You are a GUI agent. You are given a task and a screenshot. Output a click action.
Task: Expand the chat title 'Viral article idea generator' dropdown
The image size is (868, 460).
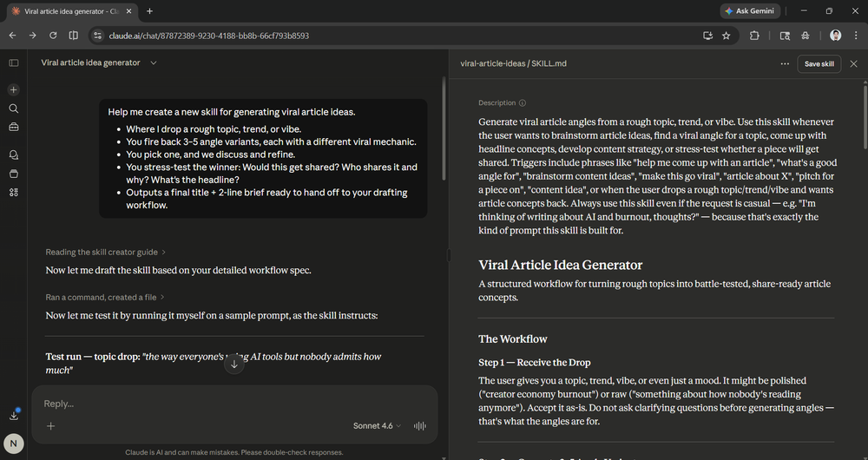coord(154,63)
